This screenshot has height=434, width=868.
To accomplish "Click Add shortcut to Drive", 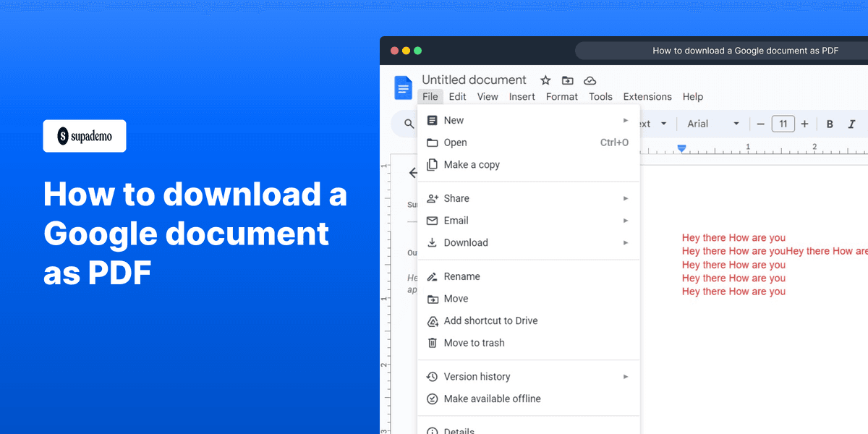I will [491, 320].
